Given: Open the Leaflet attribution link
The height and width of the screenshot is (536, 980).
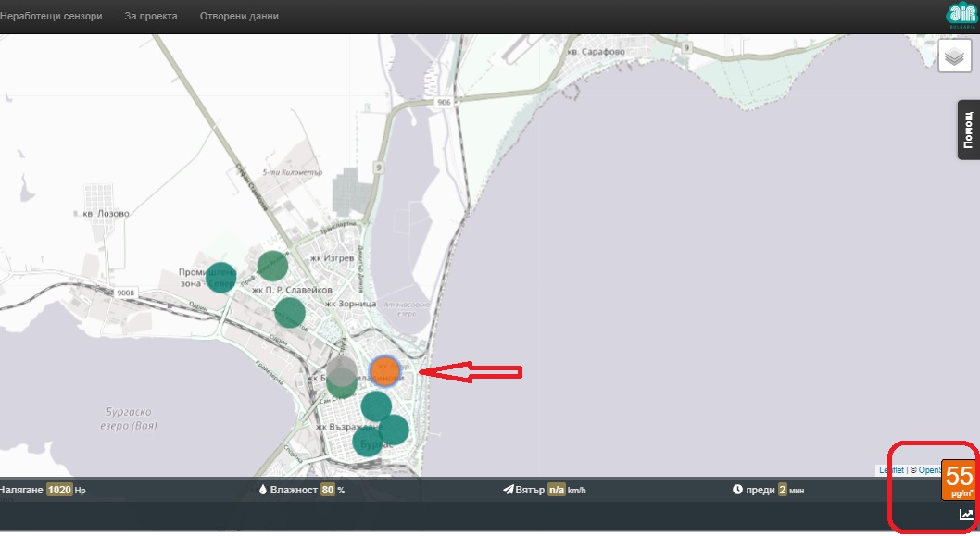Looking at the screenshot, I should (891, 470).
